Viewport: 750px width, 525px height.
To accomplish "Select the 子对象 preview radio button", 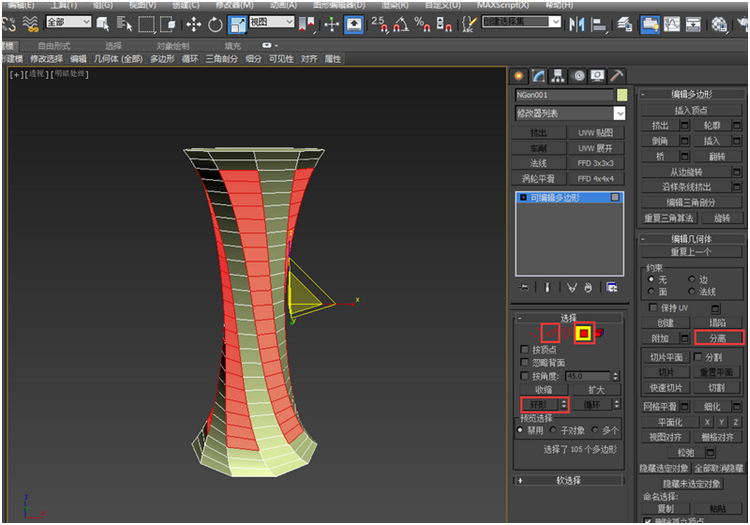I will pos(555,430).
